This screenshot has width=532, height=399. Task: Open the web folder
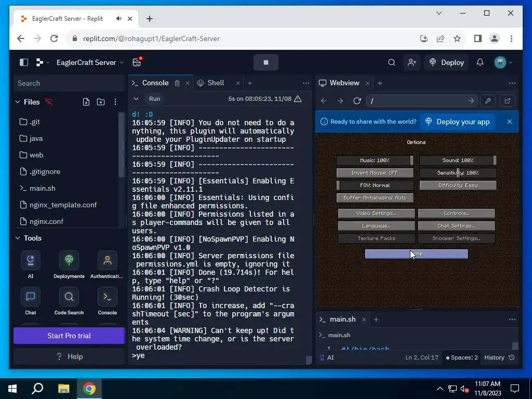pyautogui.click(x=68, y=155)
